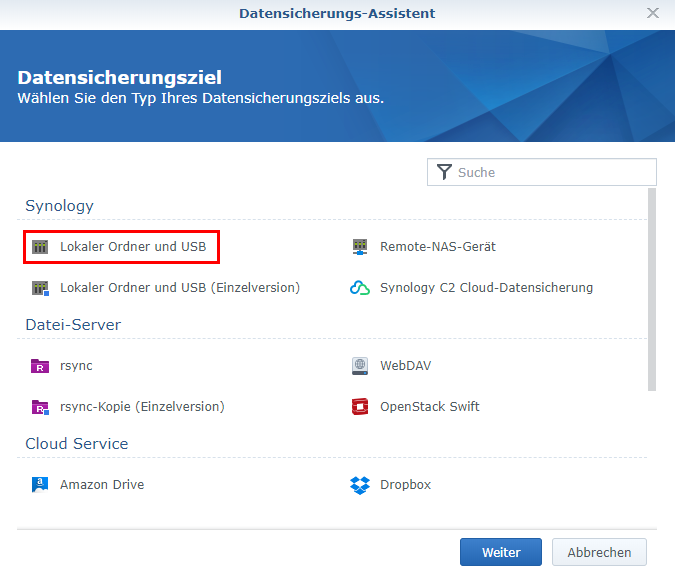
Task: Click the Lokaler Ordner und USB icon
Action: pos(40,247)
